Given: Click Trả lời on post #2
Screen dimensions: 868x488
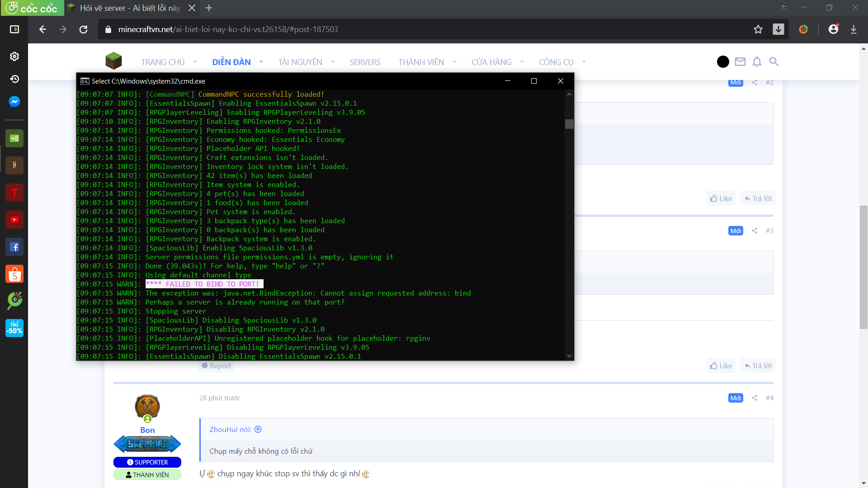Looking at the screenshot, I should (758, 198).
